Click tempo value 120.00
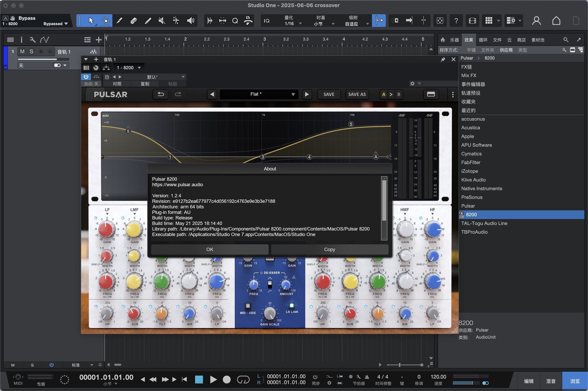This screenshot has width=588, height=391. point(438,377)
